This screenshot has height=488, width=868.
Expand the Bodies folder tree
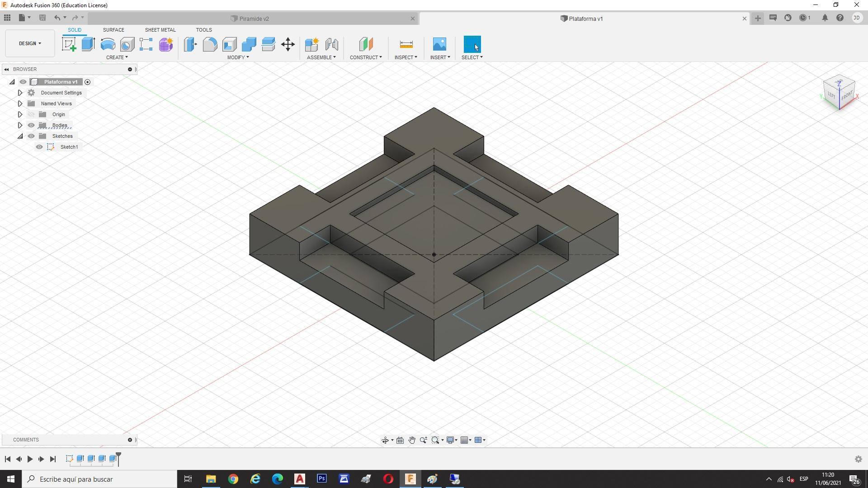tap(20, 125)
